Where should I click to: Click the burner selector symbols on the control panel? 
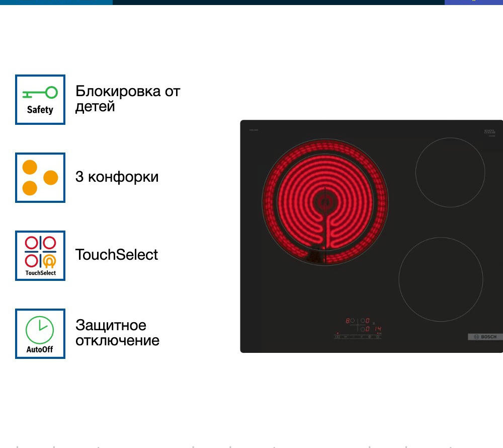click(358, 325)
